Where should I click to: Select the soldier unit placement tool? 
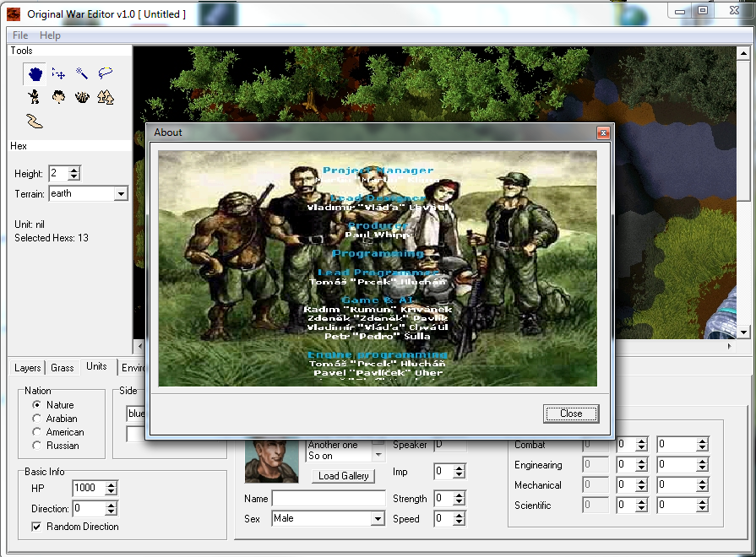pos(34,97)
